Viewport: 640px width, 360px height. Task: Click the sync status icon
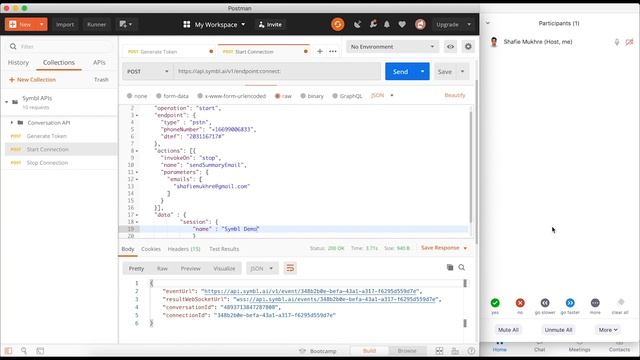click(338, 24)
